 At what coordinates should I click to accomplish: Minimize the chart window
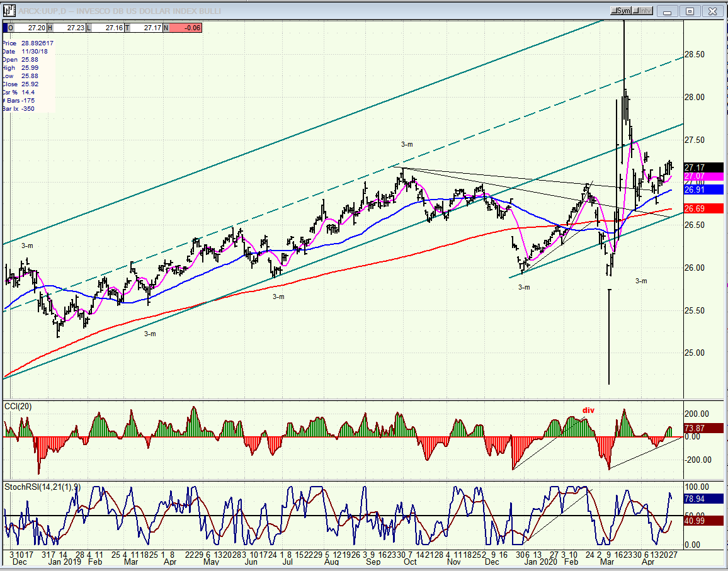[x=668, y=11]
